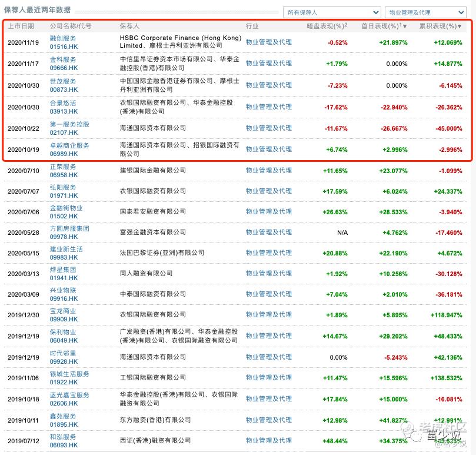476x455 pixels.
Task: Open stock code 09666.HK
Action: [64, 68]
